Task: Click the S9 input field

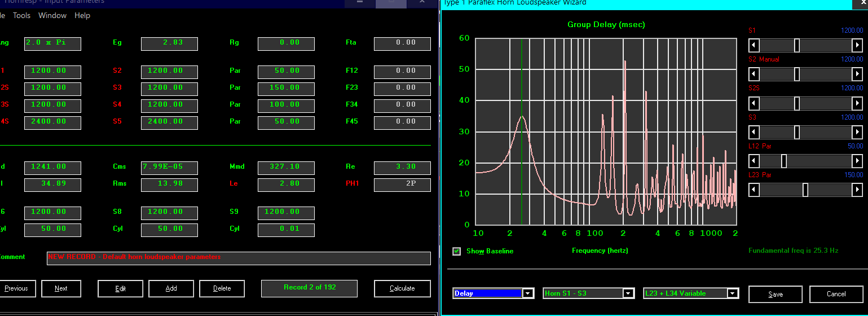Action: click(286, 213)
